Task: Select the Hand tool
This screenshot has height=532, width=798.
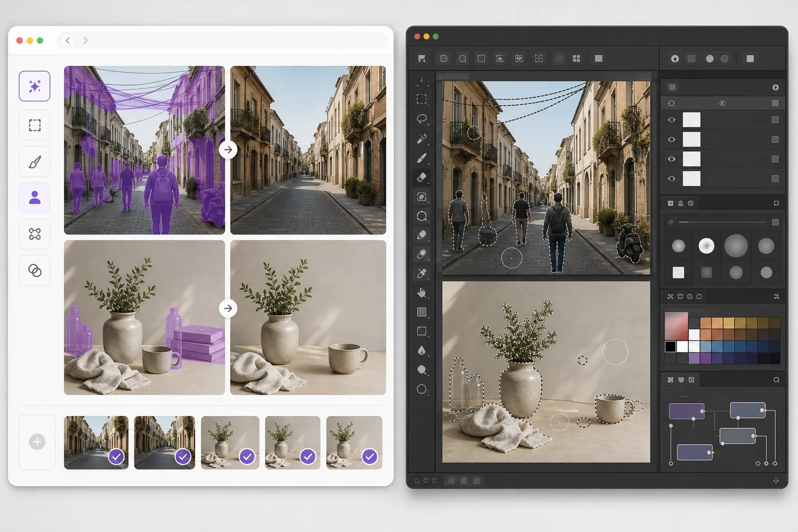Action: click(x=422, y=292)
